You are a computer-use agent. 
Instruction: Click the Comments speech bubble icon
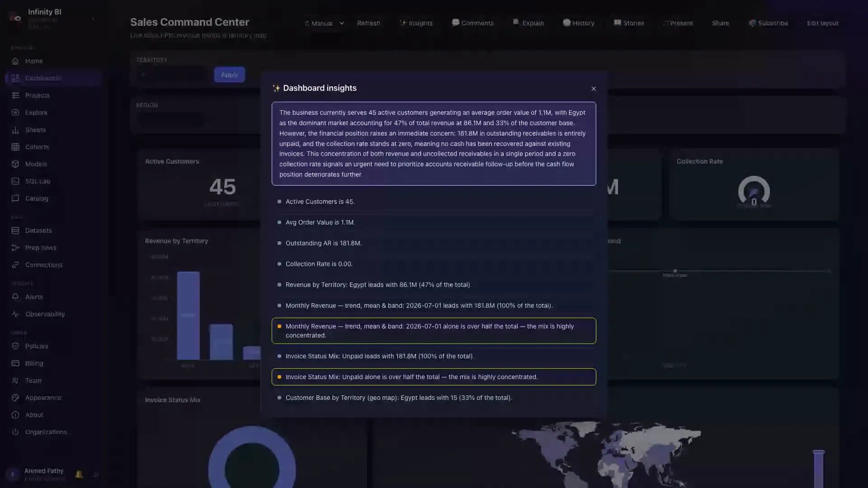click(455, 23)
